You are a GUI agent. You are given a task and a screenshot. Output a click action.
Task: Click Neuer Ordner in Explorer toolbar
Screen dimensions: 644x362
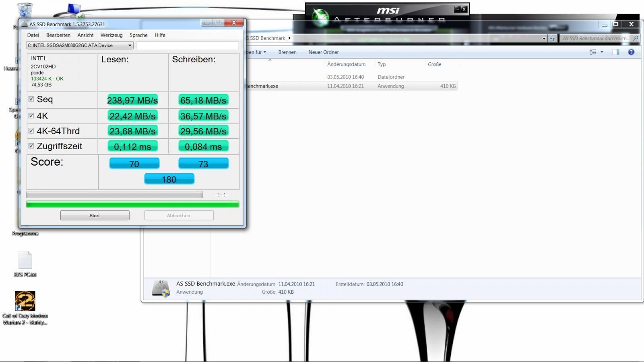(324, 52)
